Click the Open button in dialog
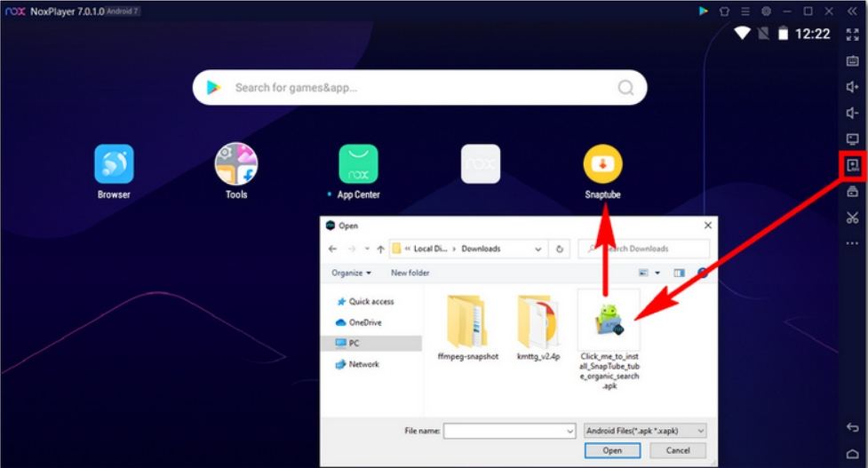 pos(612,450)
